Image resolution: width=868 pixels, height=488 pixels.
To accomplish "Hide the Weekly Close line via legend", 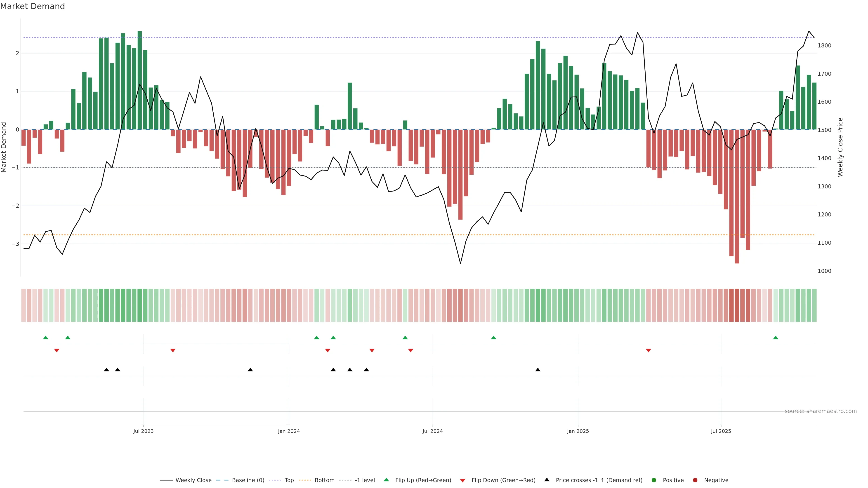I will point(193,480).
